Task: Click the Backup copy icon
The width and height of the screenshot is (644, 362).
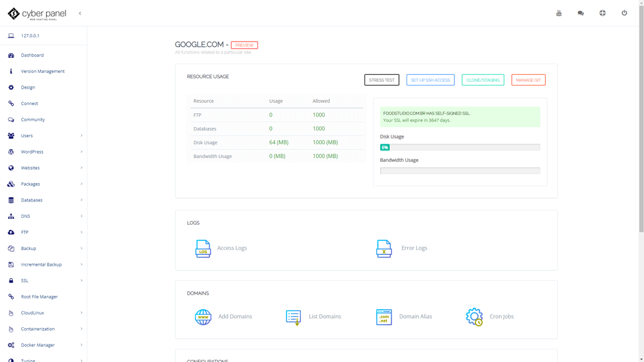Action: 11,248
